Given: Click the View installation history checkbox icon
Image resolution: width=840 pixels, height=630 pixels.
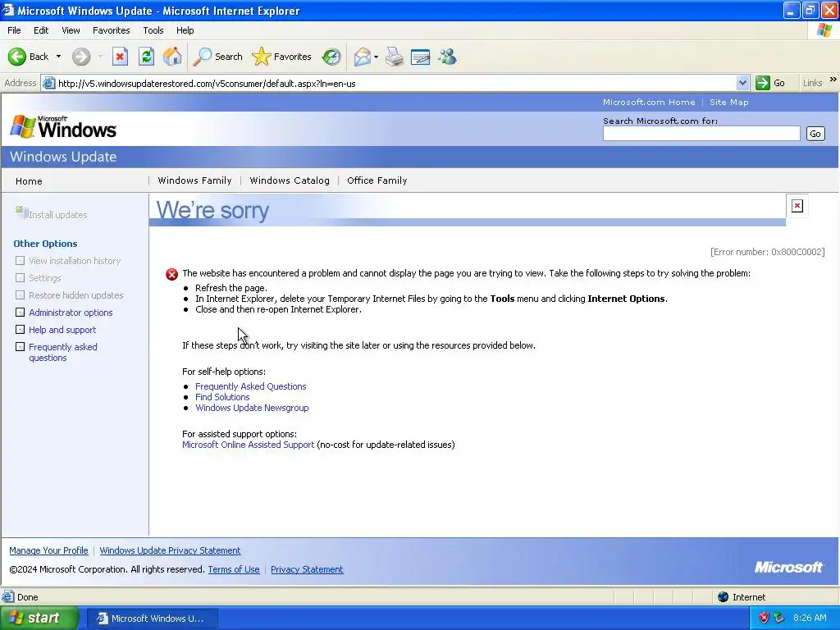Looking at the screenshot, I should [20, 260].
